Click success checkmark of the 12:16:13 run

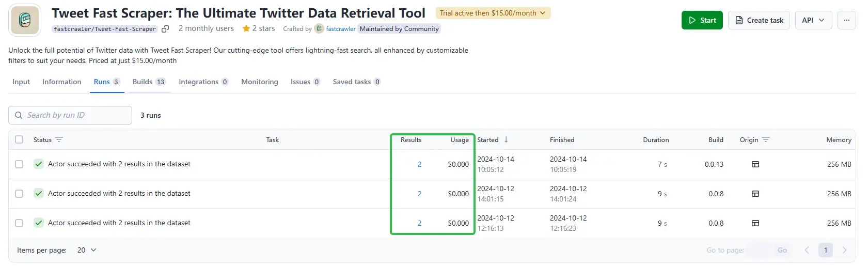point(39,223)
